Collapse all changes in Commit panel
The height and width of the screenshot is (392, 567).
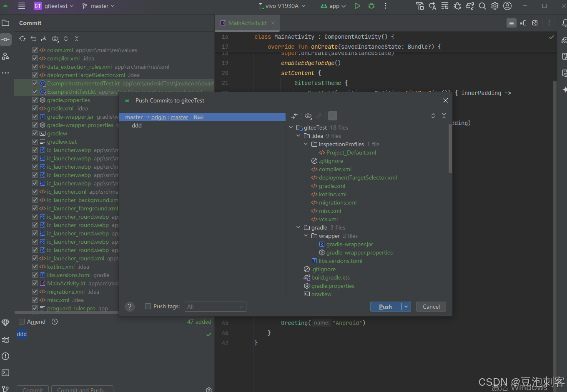[77, 39]
